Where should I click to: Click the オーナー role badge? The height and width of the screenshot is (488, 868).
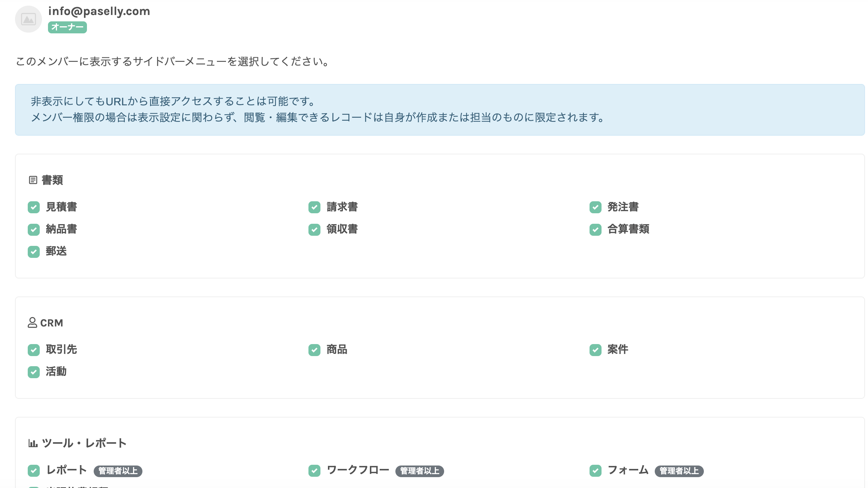tap(67, 27)
